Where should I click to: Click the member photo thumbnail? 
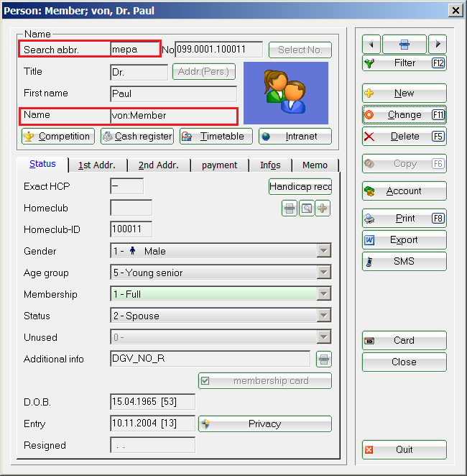pyautogui.click(x=286, y=93)
